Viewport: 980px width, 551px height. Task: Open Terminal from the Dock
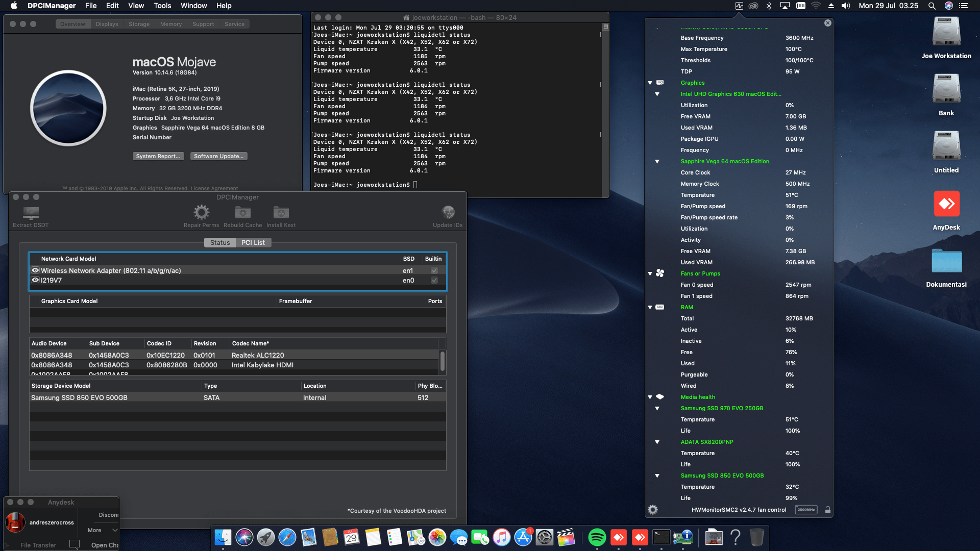click(x=661, y=537)
